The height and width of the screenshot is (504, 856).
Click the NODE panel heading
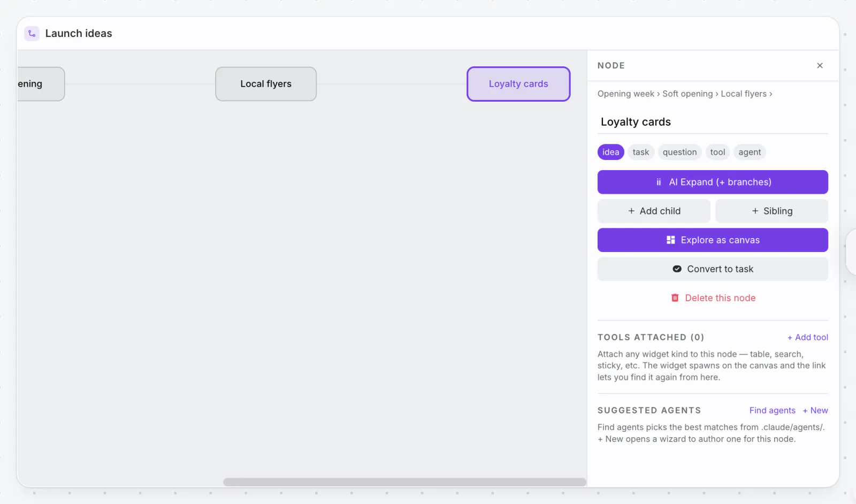tap(611, 65)
